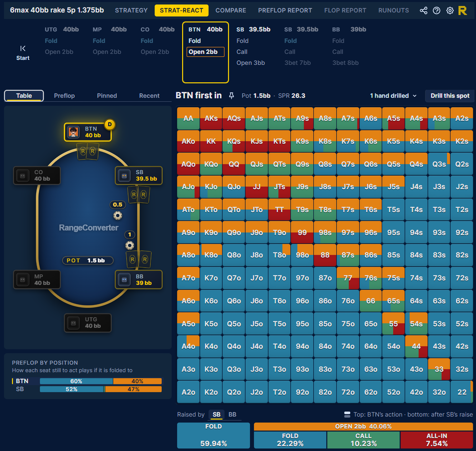Screen dimensions: 476x451
Task: Click the Start back-arrow icon
Action: 23,48
